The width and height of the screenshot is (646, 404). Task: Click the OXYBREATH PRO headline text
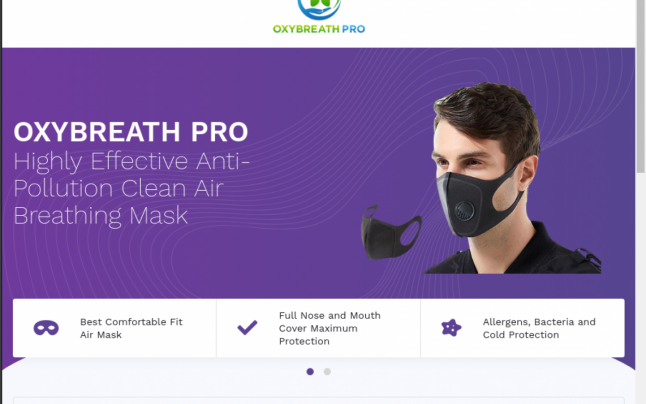click(x=131, y=132)
